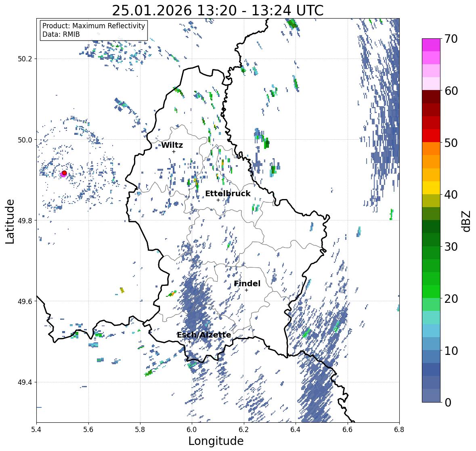Click the yellow 40 dBZ colorbar band
Viewport: 476px width, 451px height.
click(x=431, y=188)
